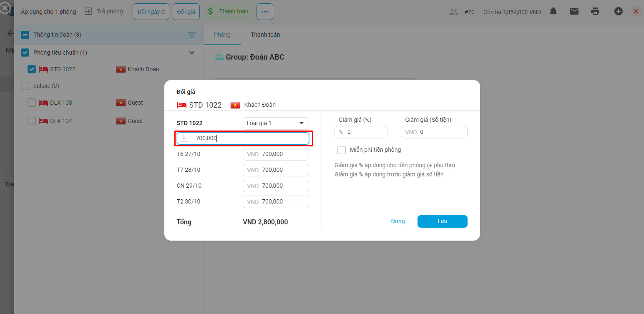Click the Đóng link
The height and width of the screenshot is (314, 644).
397,221
